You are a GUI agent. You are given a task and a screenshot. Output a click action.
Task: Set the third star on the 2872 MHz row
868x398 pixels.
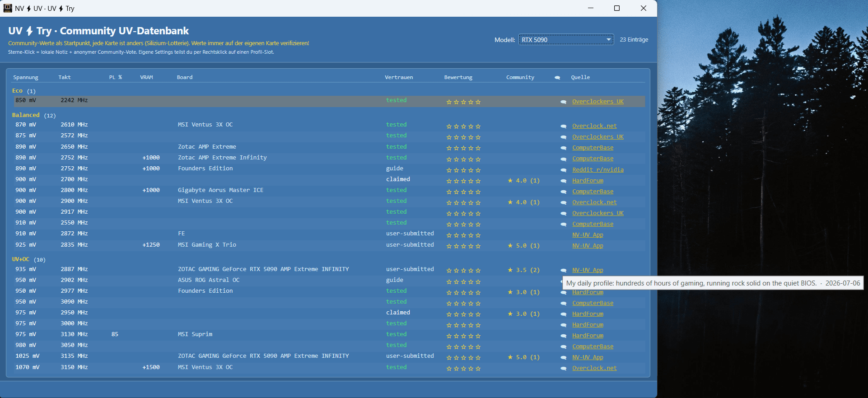point(463,235)
